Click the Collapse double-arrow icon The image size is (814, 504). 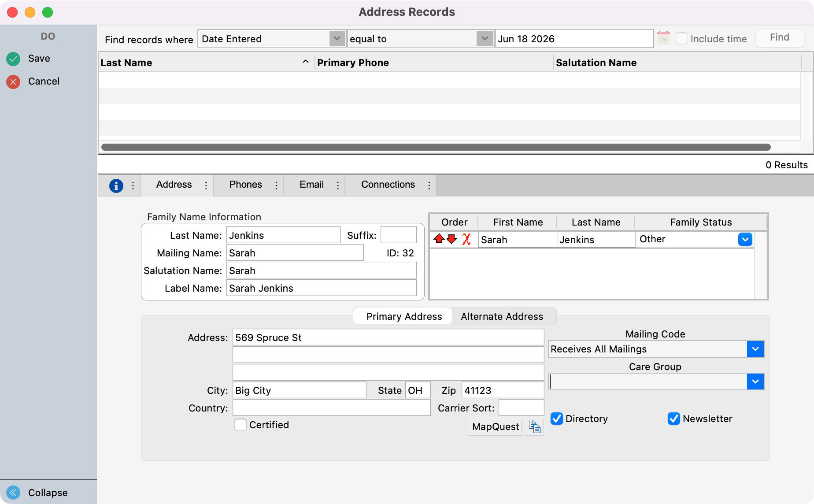13,492
